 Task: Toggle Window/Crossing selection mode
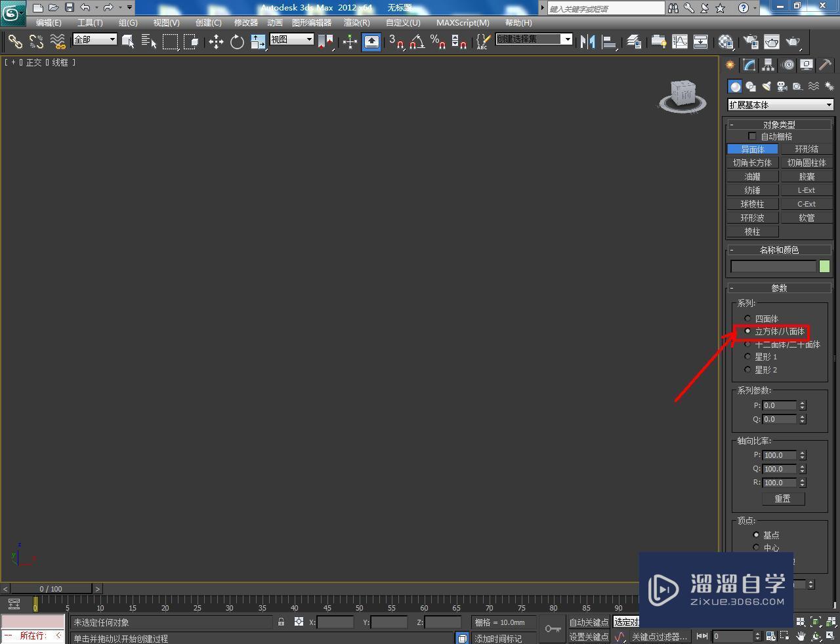192,41
